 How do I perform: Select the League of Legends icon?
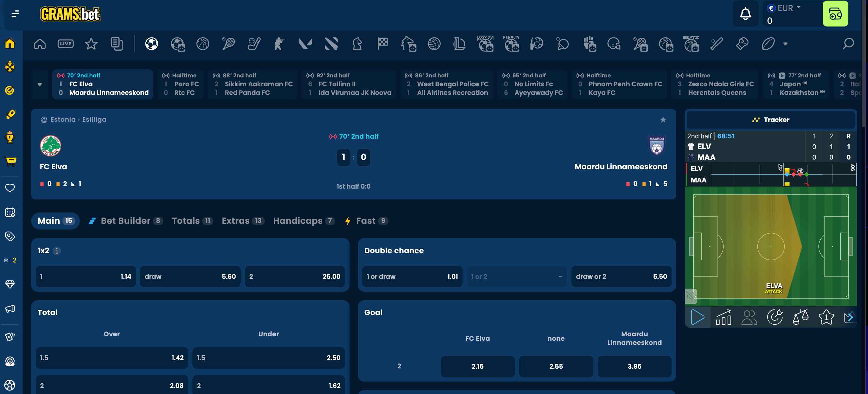(x=459, y=44)
